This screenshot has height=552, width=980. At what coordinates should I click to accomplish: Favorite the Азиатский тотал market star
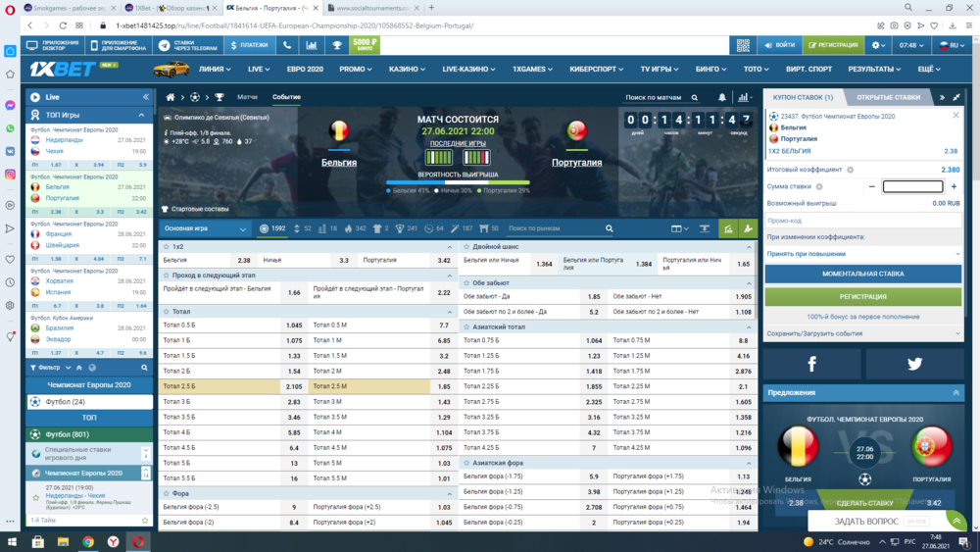tap(466, 326)
